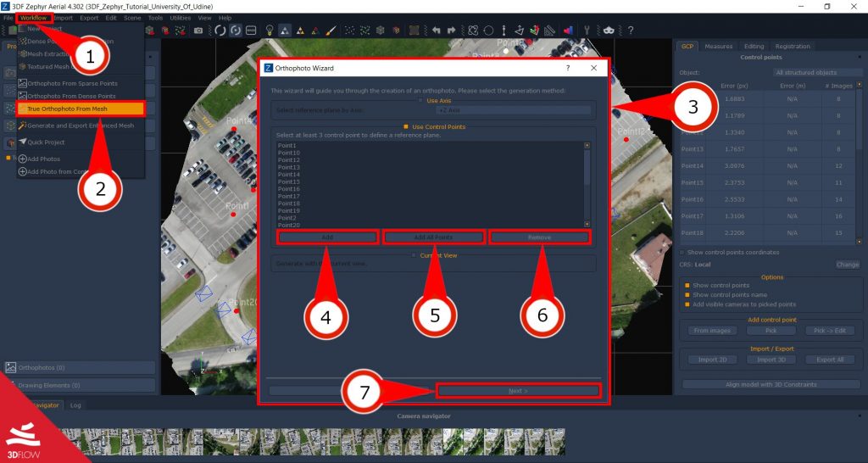Click the From images button
The width and height of the screenshot is (868, 463).
pyautogui.click(x=712, y=331)
